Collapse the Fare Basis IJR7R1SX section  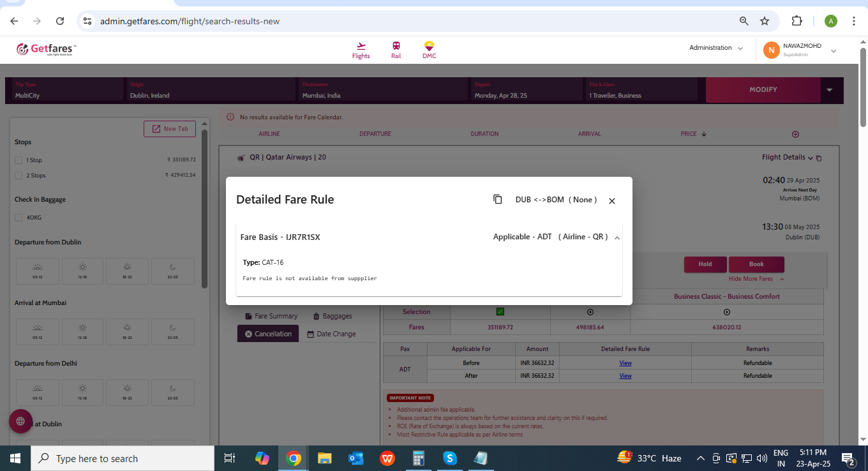point(617,237)
